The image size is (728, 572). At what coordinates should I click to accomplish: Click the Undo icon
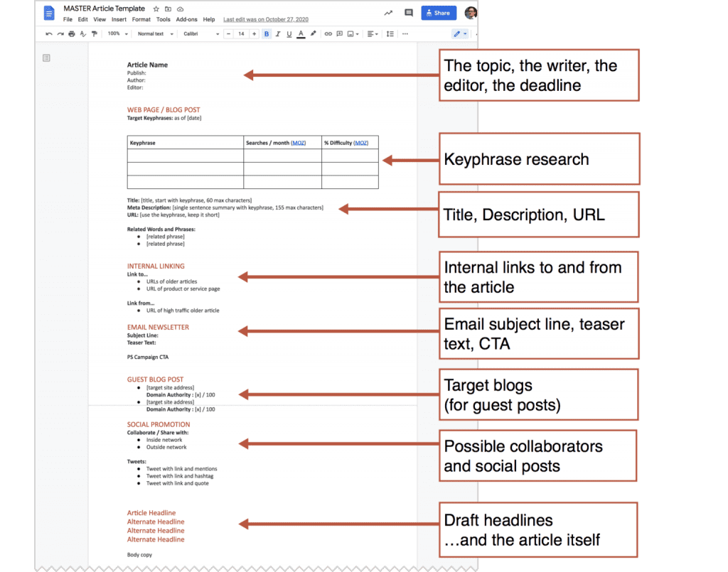tap(49, 34)
